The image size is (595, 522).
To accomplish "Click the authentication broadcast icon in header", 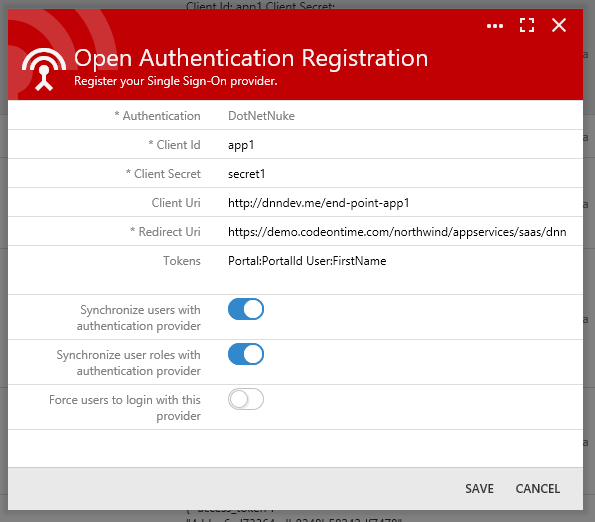I will tap(44, 69).
